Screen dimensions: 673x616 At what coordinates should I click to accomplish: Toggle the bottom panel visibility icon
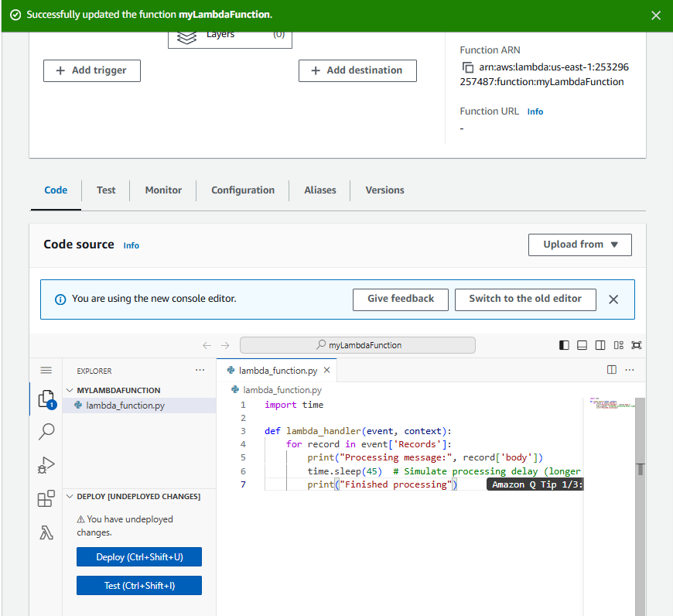tap(582, 344)
